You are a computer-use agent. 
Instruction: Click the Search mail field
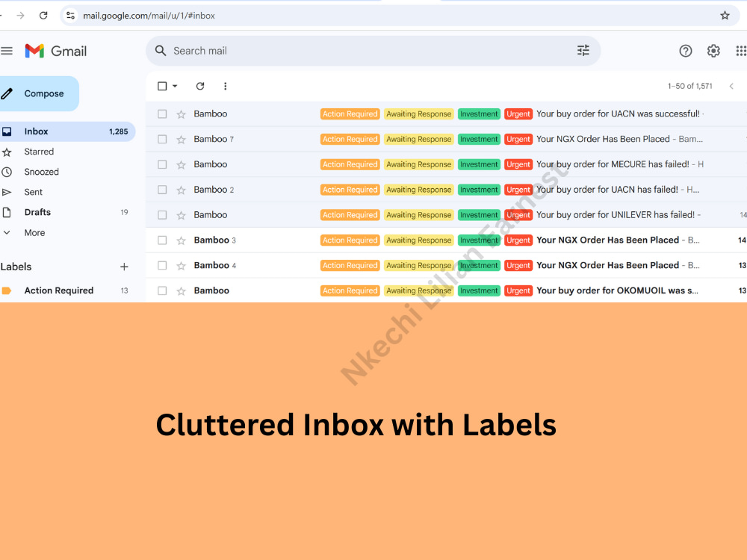coord(373,51)
